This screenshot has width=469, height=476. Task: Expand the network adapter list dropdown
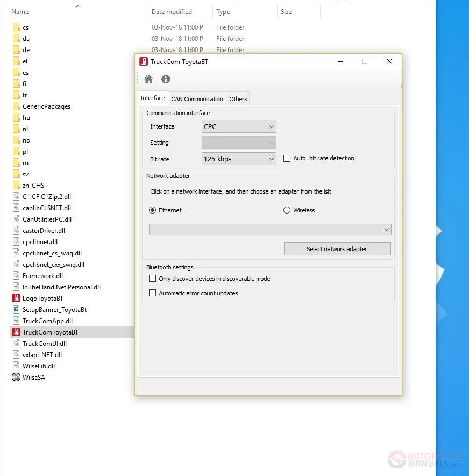270,230
